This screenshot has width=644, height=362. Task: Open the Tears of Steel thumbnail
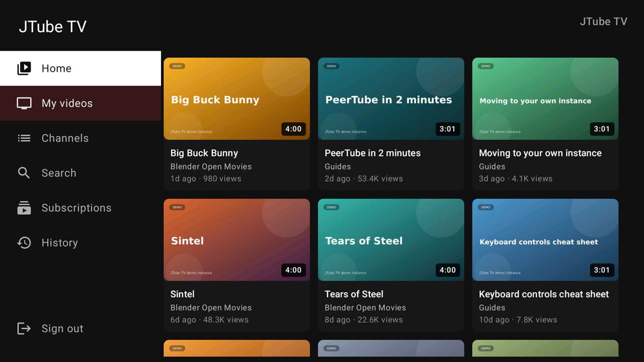click(391, 240)
